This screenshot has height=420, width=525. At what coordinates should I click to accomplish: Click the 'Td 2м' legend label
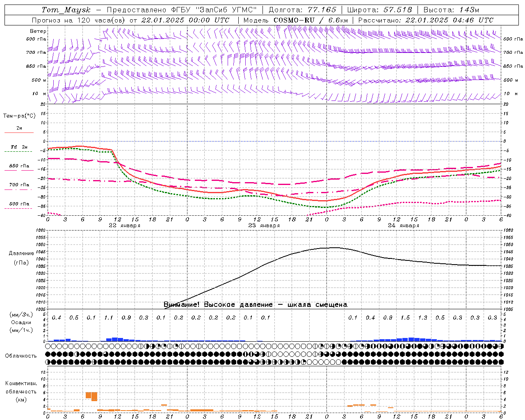point(19,147)
